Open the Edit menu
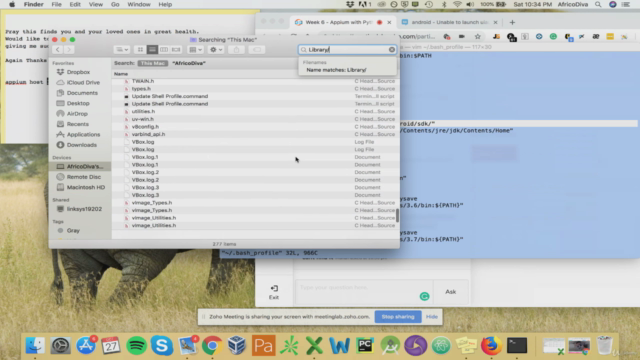Viewport: 640px width, 360px height. coord(75,4)
